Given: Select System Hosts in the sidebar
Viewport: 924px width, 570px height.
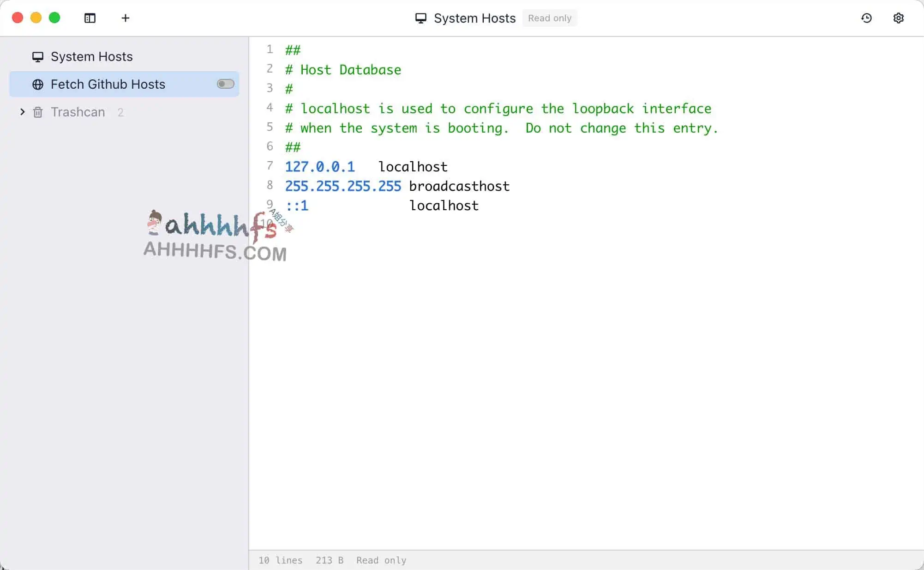Looking at the screenshot, I should pyautogui.click(x=91, y=56).
